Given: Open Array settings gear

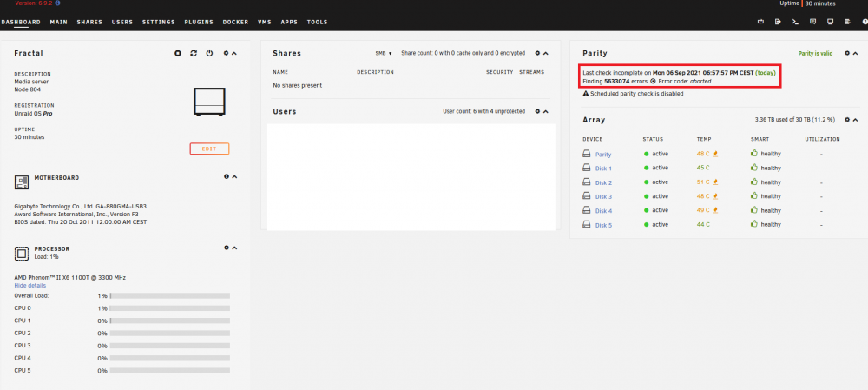Looking at the screenshot, I should [847, 120].
